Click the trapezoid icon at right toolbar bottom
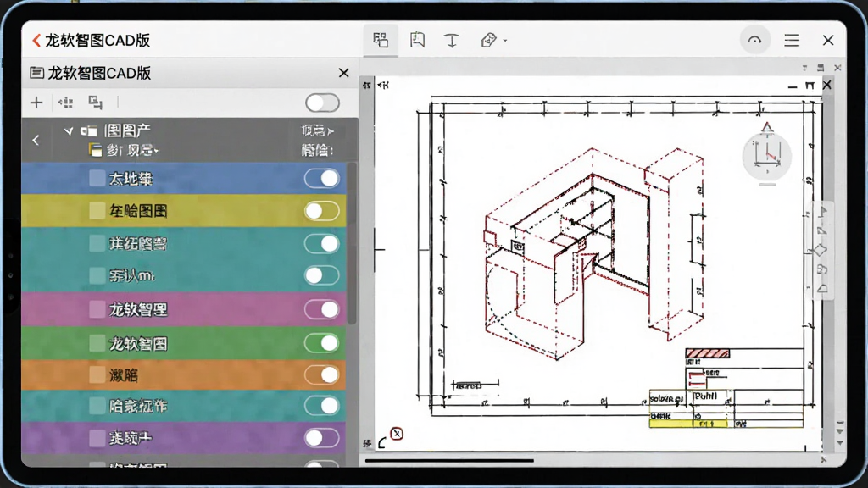This screenshot has width=868, height=488. (x=822, y=288)
